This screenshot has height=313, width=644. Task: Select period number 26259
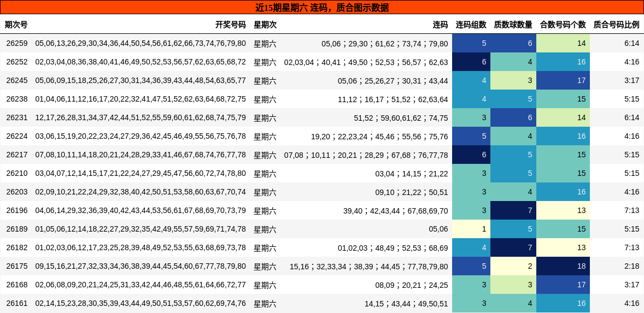(x=17, y=44)
